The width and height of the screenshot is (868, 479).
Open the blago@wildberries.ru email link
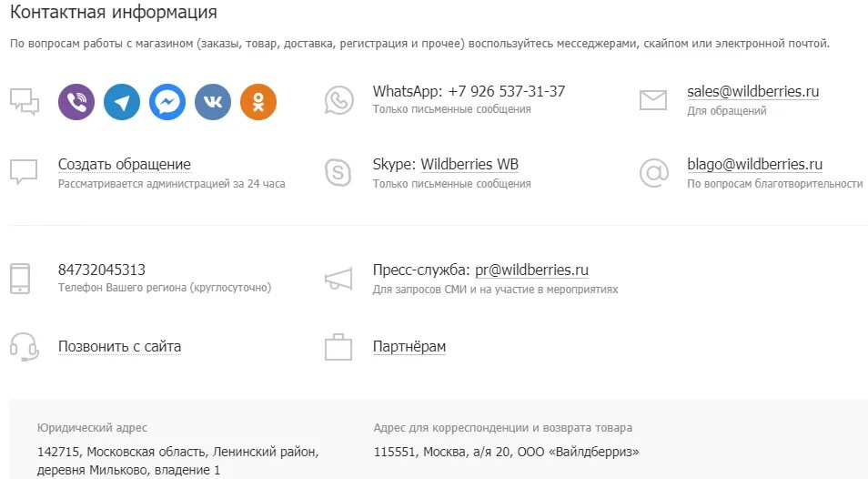click(x=754, y=165)
